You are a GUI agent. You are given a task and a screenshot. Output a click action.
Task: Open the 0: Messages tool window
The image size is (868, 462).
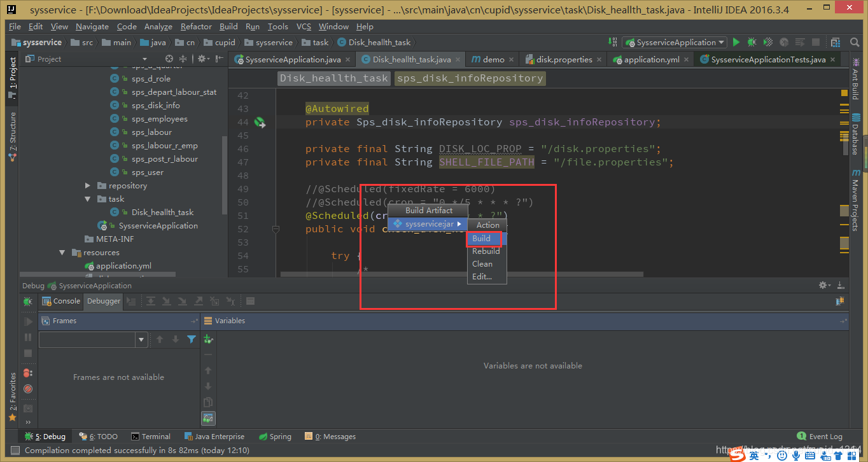point(330,437)
